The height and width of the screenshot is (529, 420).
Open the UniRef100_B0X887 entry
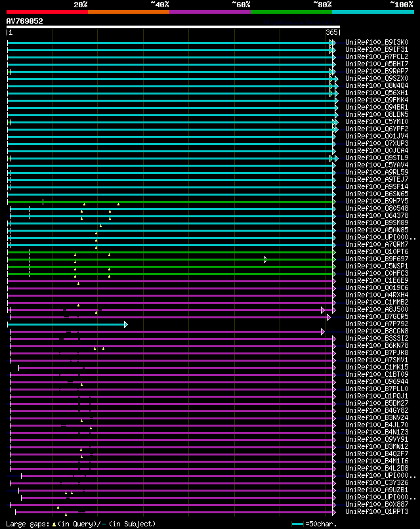pos(377,504)
